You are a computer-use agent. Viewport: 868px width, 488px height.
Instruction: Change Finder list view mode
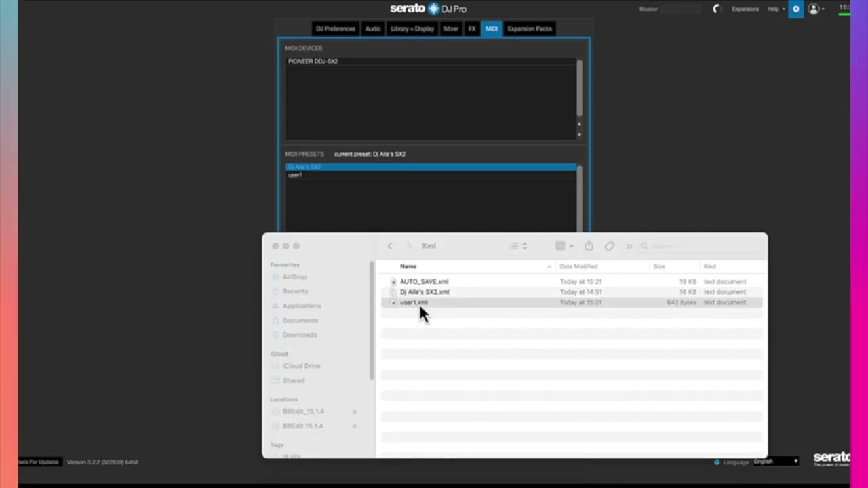(518, 246)
